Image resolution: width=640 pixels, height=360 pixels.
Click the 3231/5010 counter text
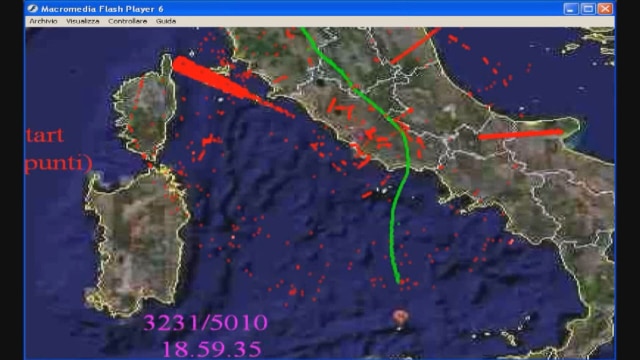(x=206, y=322)
